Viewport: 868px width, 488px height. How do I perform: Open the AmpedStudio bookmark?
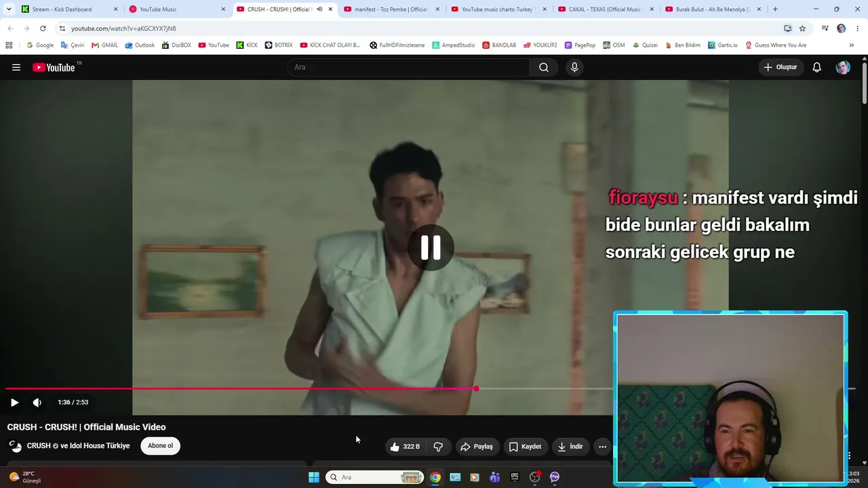453,45
